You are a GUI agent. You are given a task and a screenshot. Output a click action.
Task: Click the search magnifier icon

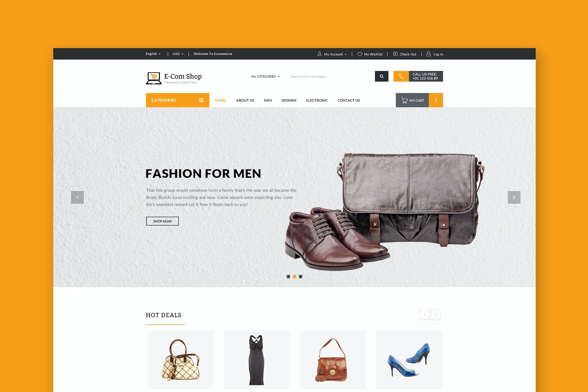click(x=381, y=76)
